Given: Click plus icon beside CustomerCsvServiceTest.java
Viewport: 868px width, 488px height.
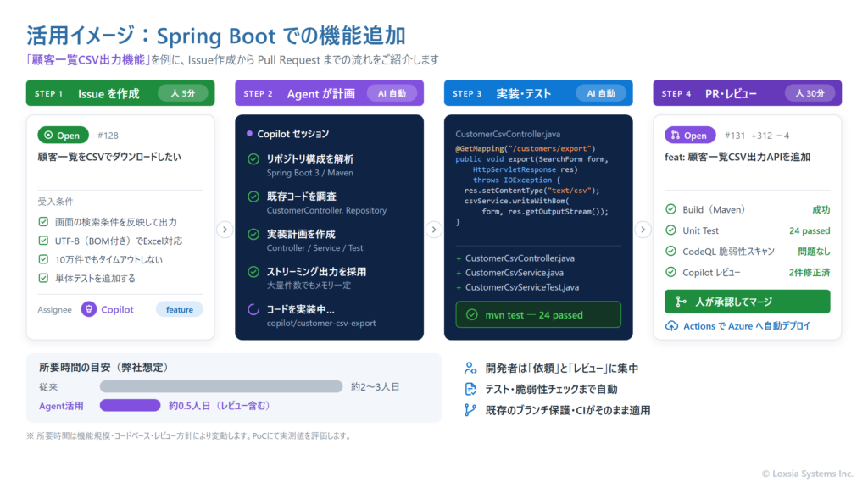Looking at the screenshot, I should coord(459,287).
